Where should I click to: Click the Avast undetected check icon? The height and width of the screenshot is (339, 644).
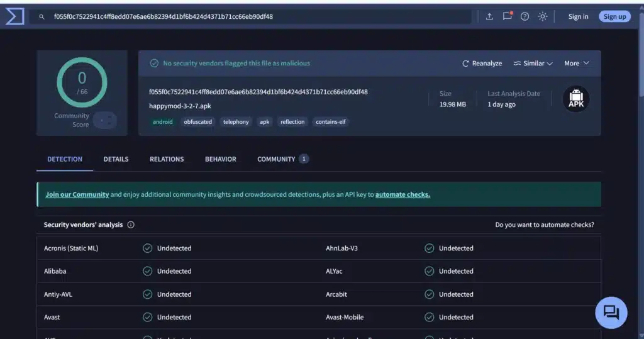click(x=147, y=317)
